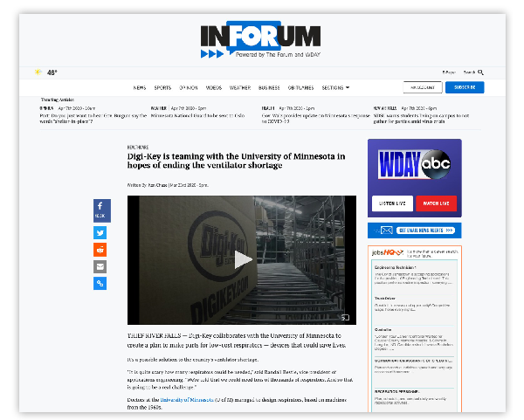The image size is (524, 420).
Task: Open the Business menu
Action: point(269,87)
